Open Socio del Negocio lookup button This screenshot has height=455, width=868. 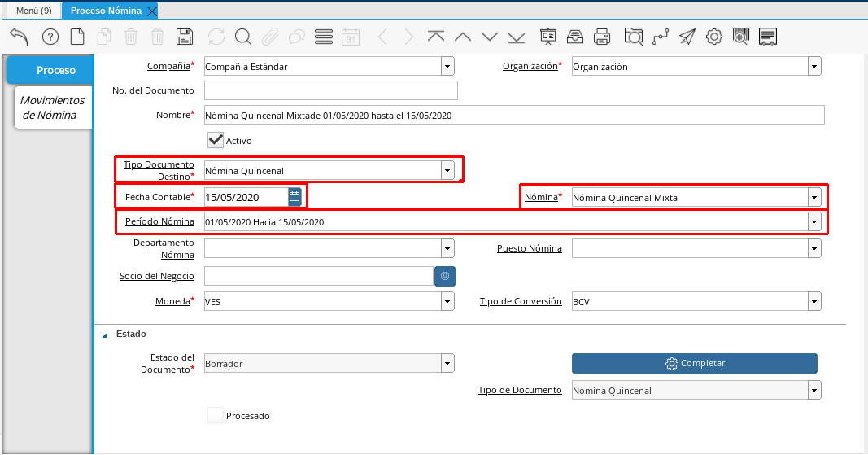pyautogui.click(x=445, y=276)
